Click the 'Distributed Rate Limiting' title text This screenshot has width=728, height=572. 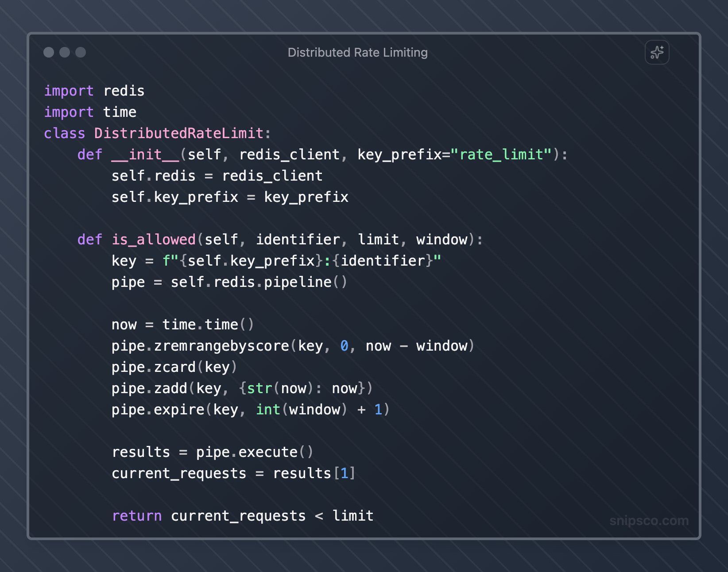click(357, 53)
